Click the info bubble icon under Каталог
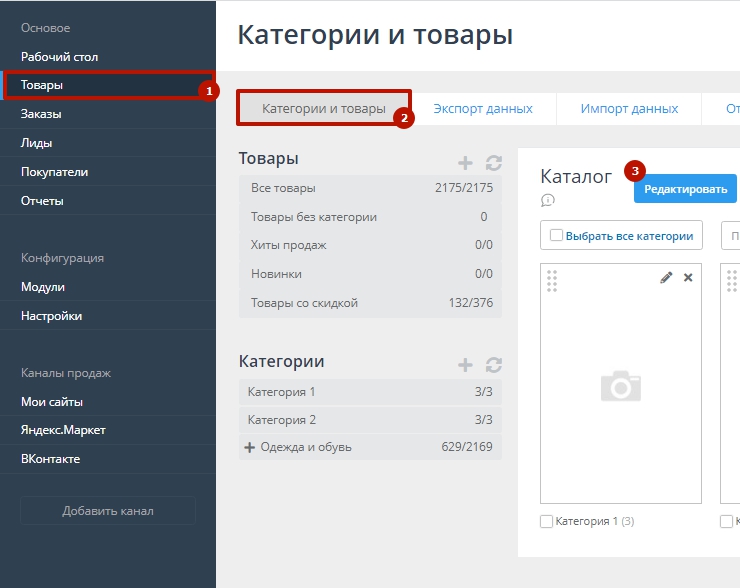Viewport: 740px width, 588px height. 547,201
